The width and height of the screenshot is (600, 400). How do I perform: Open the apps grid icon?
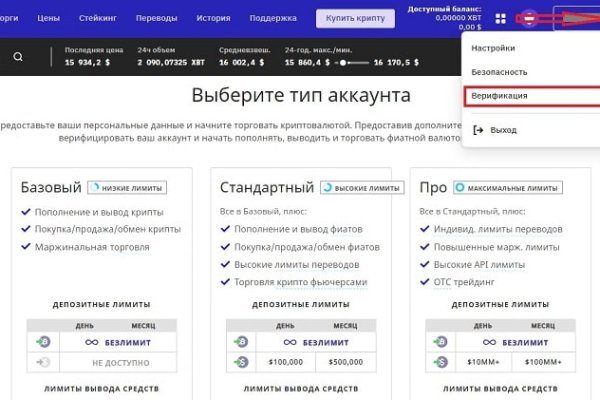click(500, 18)
